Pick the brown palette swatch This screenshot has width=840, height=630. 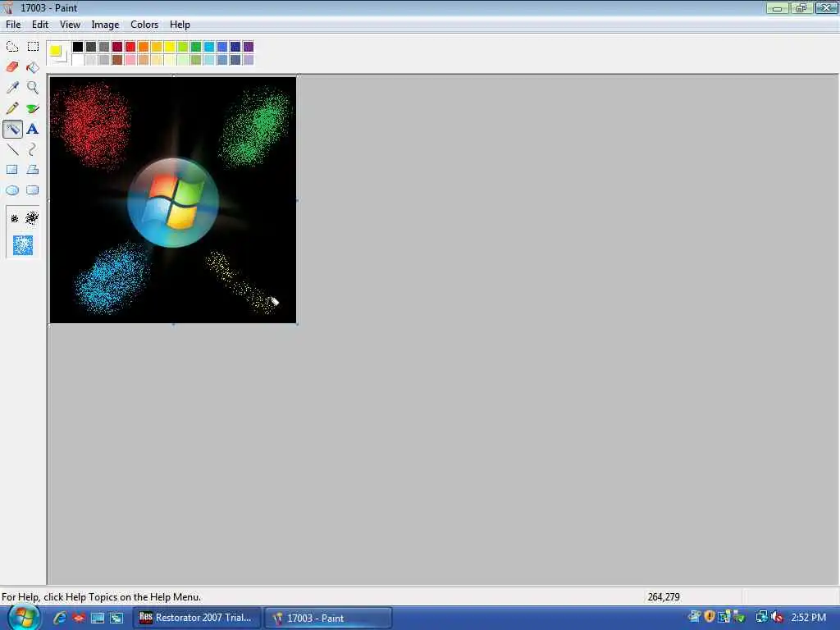coord(117,60)
